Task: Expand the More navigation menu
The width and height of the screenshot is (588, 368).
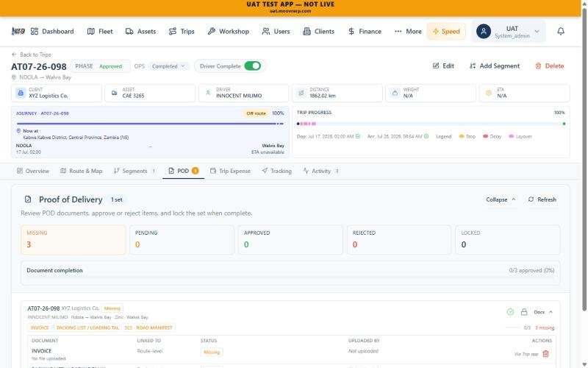Action: tap(408, 31)
